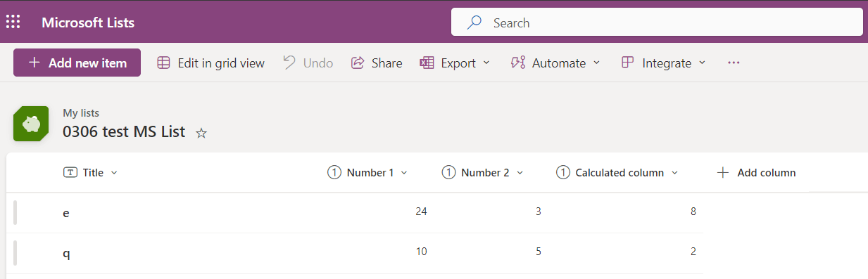Screen dimensions: 868x279
Task: Click the Calculated column value 2
Action: click(693, 252)
